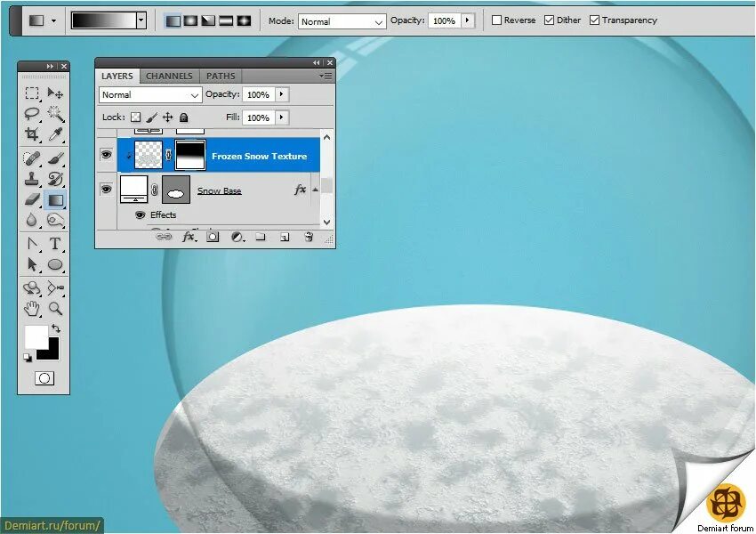Click the Add layer mask button

(213, 237)
